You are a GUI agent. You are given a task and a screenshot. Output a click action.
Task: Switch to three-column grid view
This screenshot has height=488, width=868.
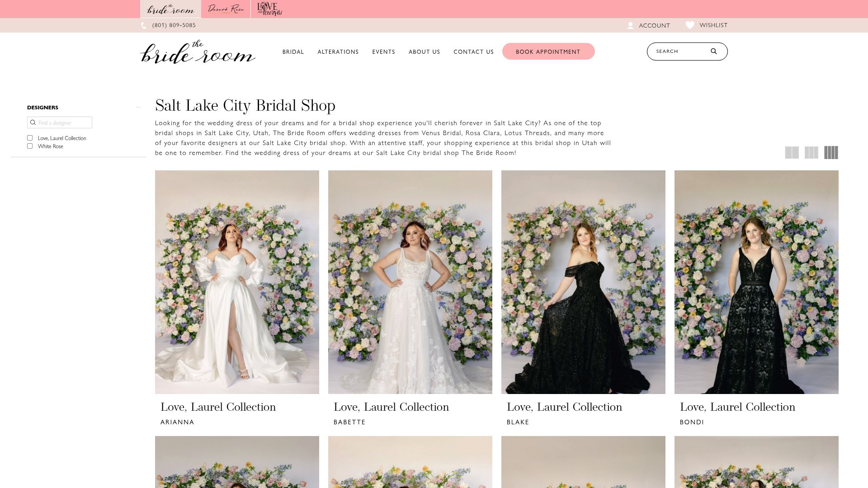point(811,153)
